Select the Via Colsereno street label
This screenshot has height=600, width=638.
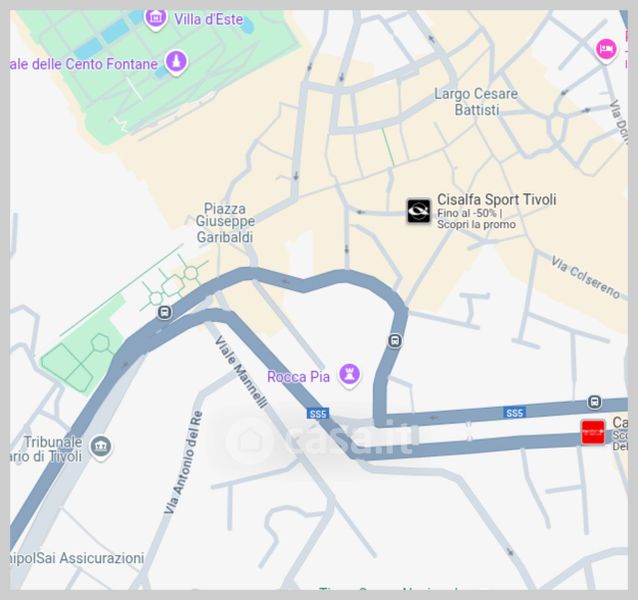point(586,277)
